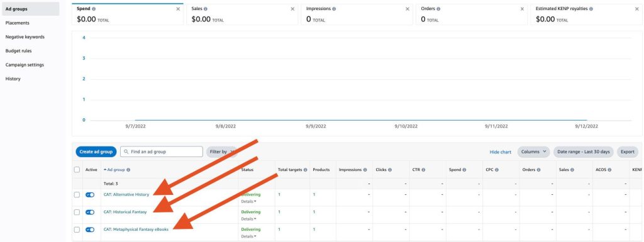Toggle active switch for CAT: Historical Fantasy
644x242 pixels.
(x=90, y=212)
